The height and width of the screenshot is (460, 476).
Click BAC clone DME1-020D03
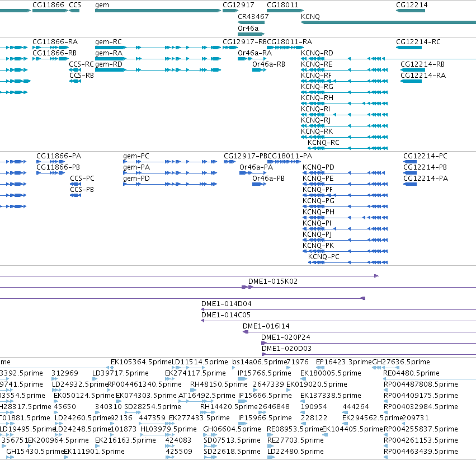pyautogui.click(x=369, y=354)
